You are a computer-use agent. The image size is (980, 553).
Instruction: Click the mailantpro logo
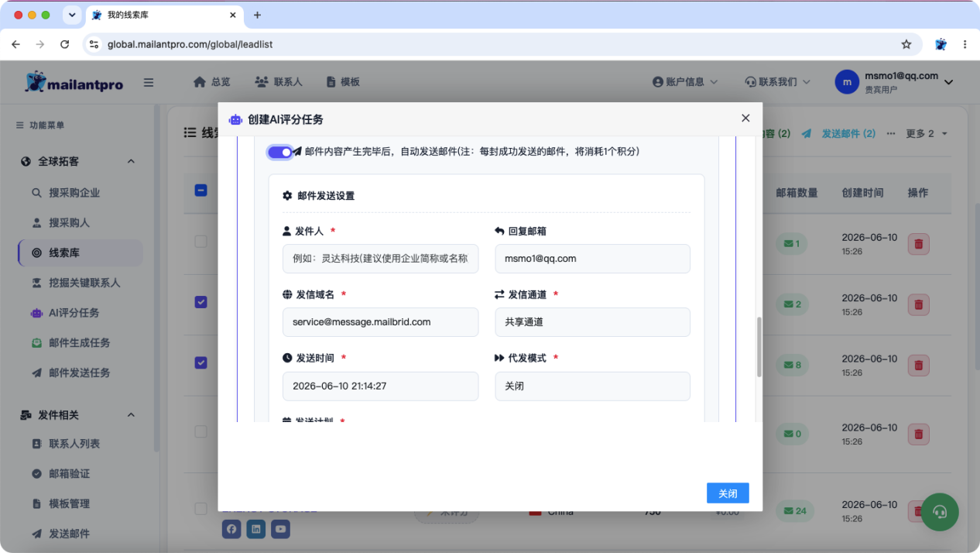[x=74, y=82]
